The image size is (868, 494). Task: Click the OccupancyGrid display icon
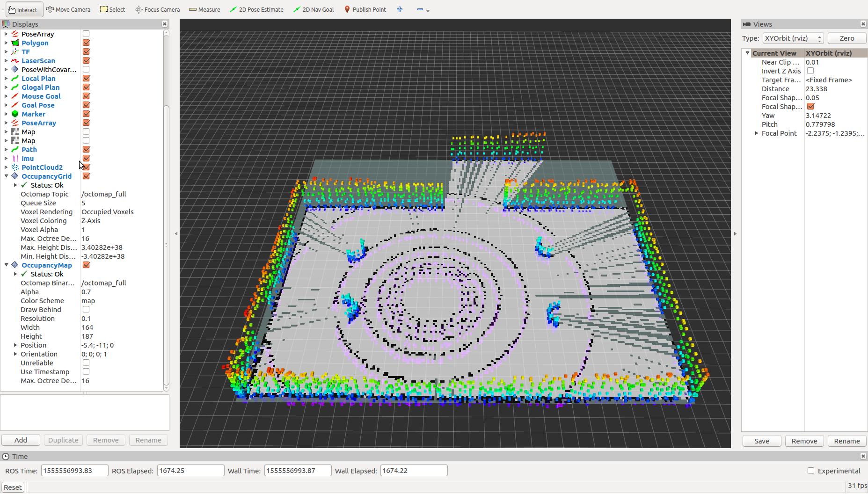15,176
